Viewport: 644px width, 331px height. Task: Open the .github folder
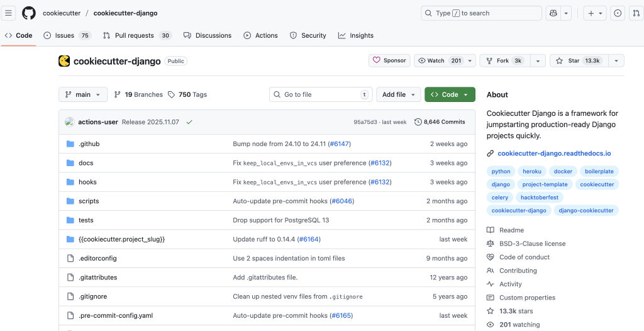[89, 144]
